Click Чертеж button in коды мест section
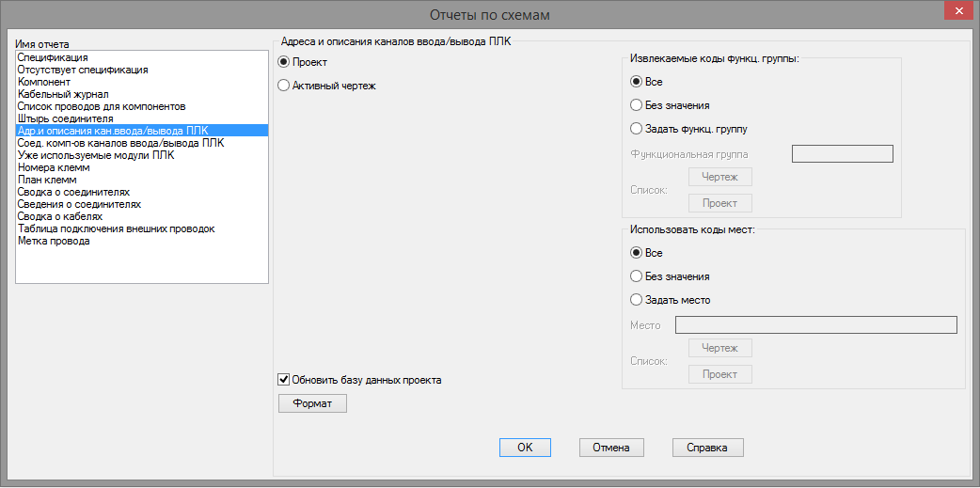This screenshot has height=488, width=980. 720,347
